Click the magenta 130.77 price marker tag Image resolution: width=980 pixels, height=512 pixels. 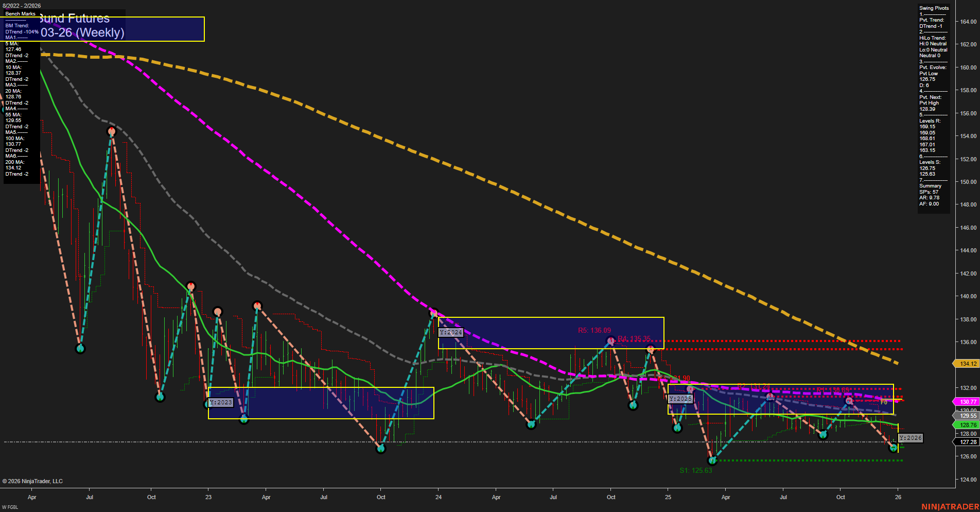966,401
